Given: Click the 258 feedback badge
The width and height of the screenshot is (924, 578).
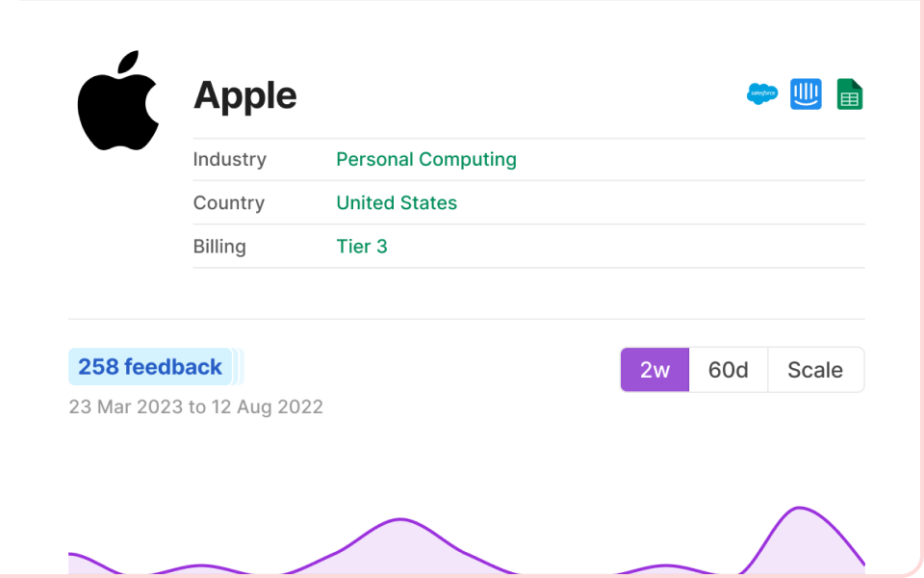Looking at the screenshot, I should 150,367.
